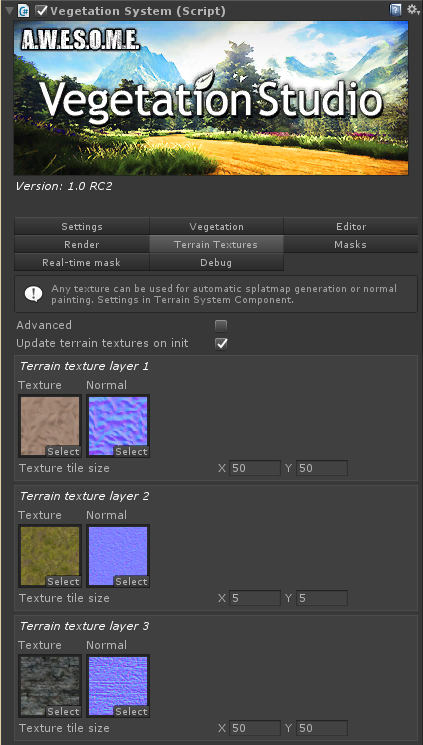423x745 pixels.
Task: Click layer 2 tile size X field
Action: tap(255, 598)
